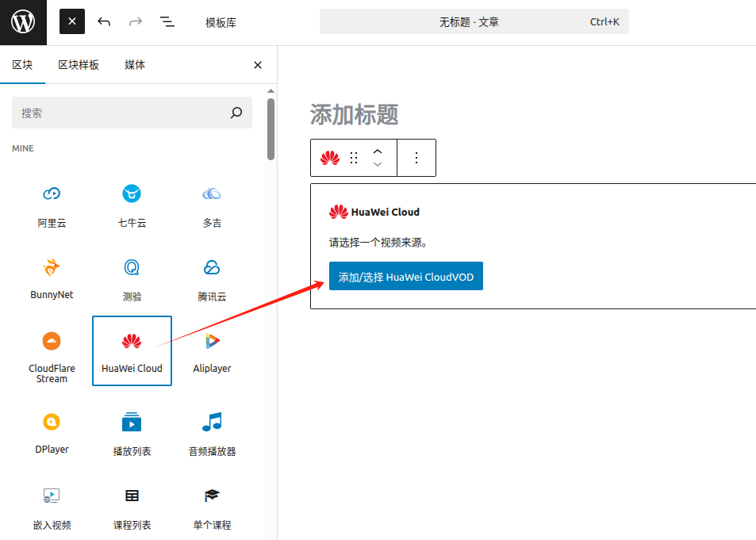Click the WordPress logo button
Screen dimensions: 756x540
click(23, 22)
